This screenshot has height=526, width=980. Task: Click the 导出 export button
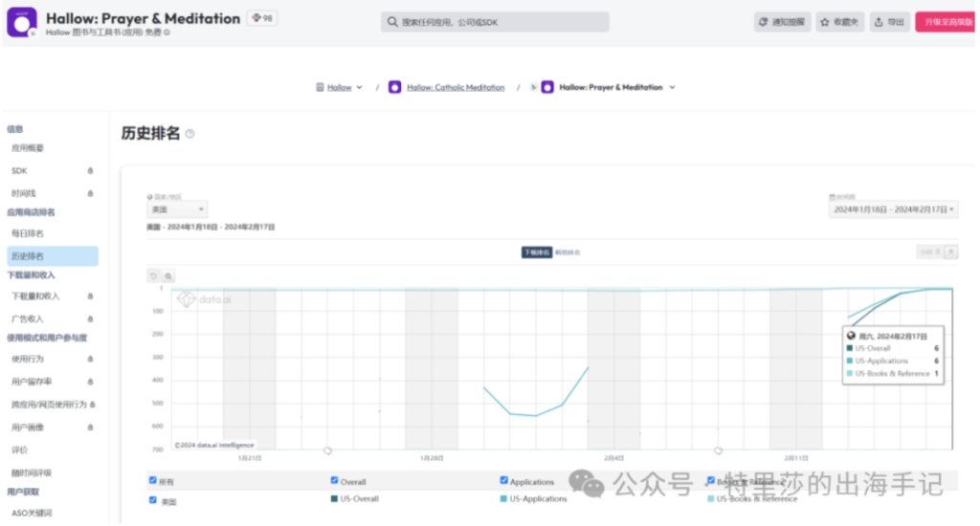pos(889,22)
